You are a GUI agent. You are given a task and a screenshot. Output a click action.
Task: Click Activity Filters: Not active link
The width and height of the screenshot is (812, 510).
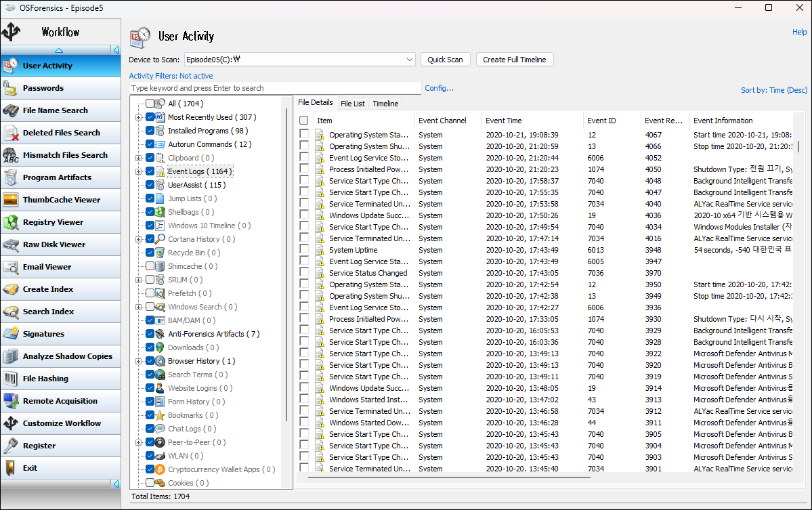171,76
